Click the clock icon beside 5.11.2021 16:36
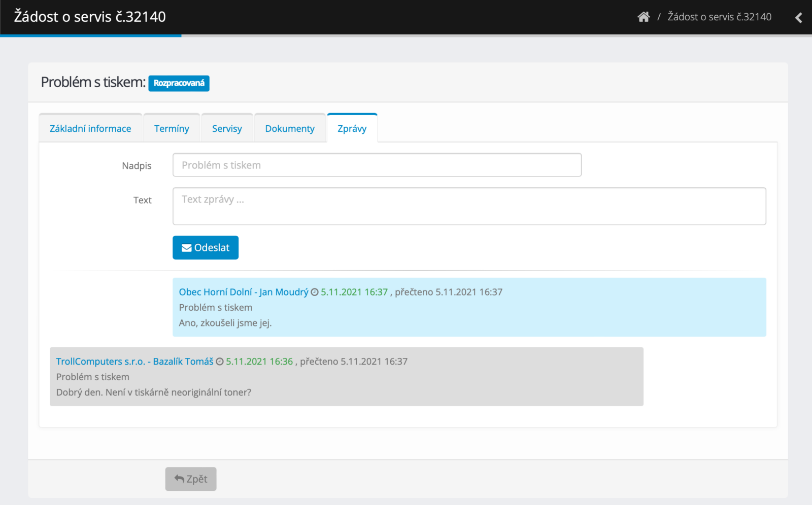The image size is (812, 505). 220,362
